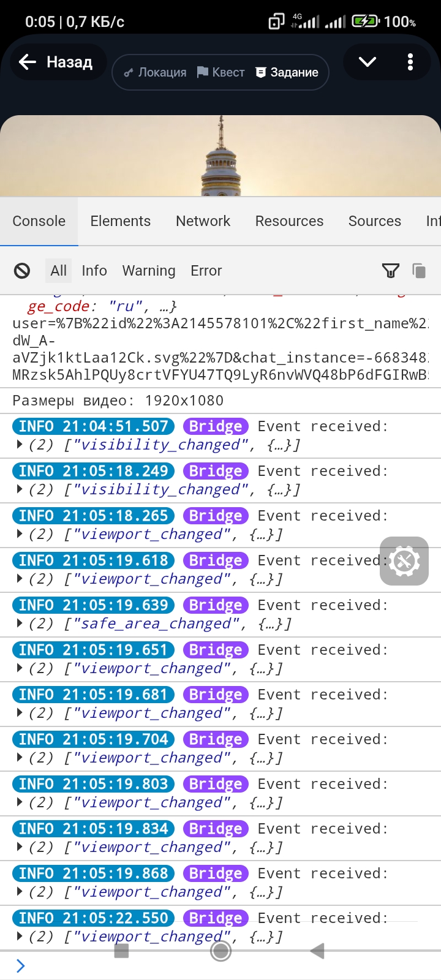Expand the safe_area_changed event array
This screenshot has width=441, height=980.
(x=20, y=624)
